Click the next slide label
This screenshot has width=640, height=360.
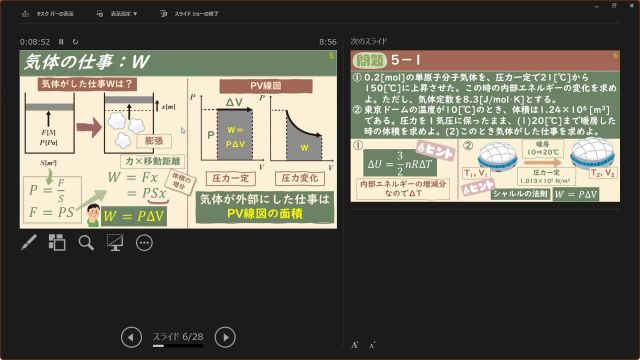(369, 41)
